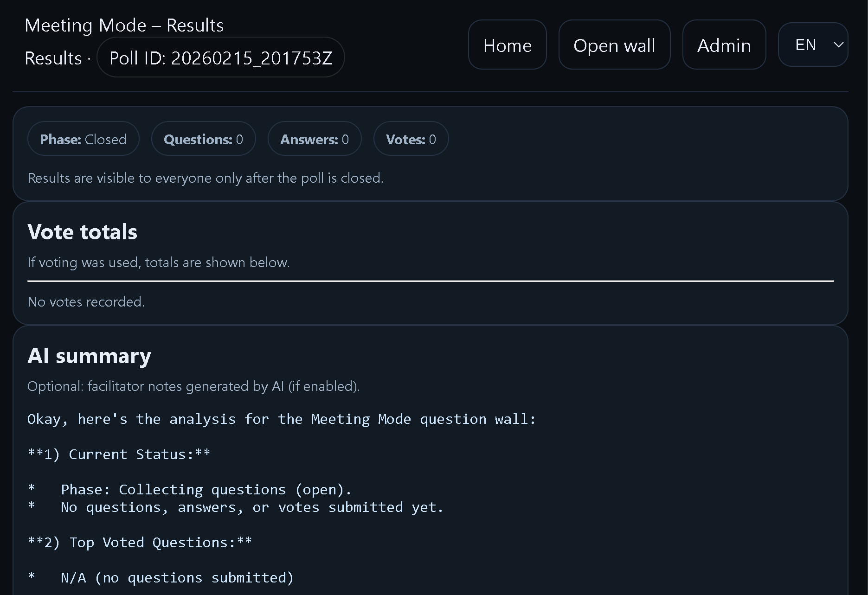The width and height of the screenshot is (868, 595).
Task: Click the '2) Top Voted Questions' line
Action: 140,543
